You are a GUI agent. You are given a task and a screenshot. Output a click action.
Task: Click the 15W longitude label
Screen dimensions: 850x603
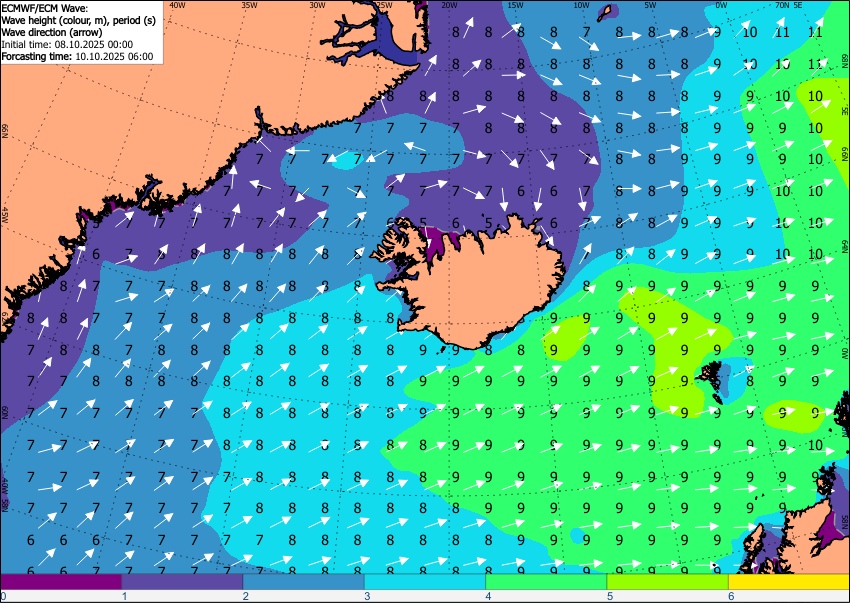(516, 5)
